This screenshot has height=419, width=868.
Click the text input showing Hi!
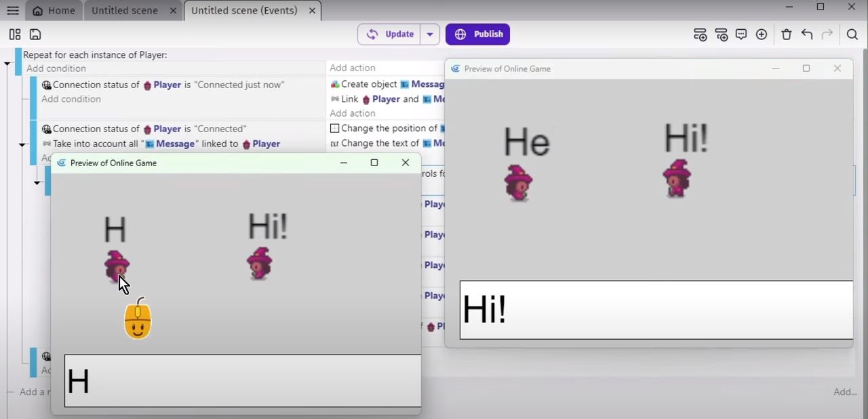click(656, 310)
